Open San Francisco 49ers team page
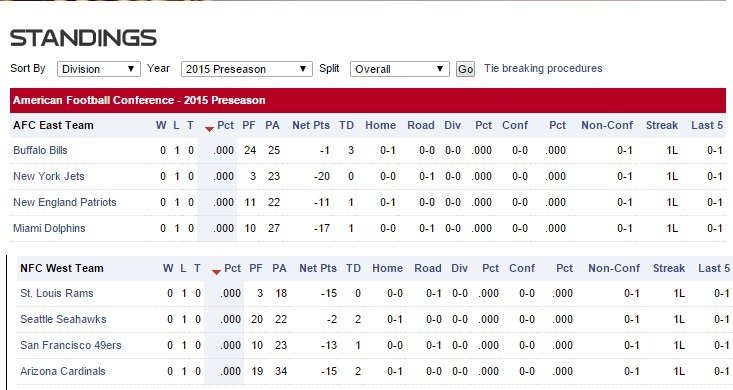Image resolution: width=733 pixels, height=390 pixels. click(71, 345)
